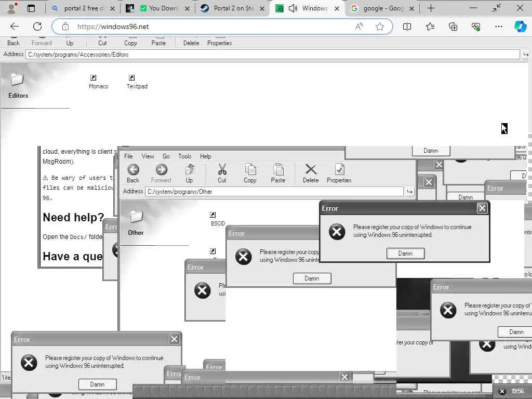Open the Copilot sidebar icon

520,26
